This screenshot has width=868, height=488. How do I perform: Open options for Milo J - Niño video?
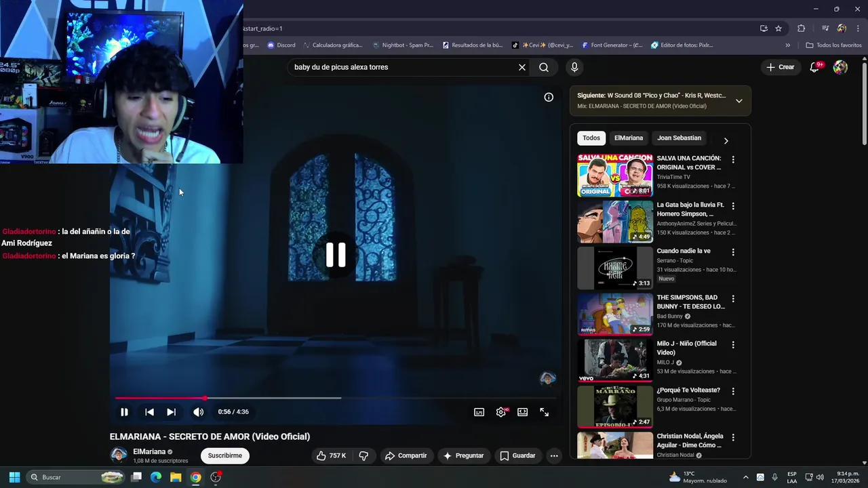(x=733, y=345)
